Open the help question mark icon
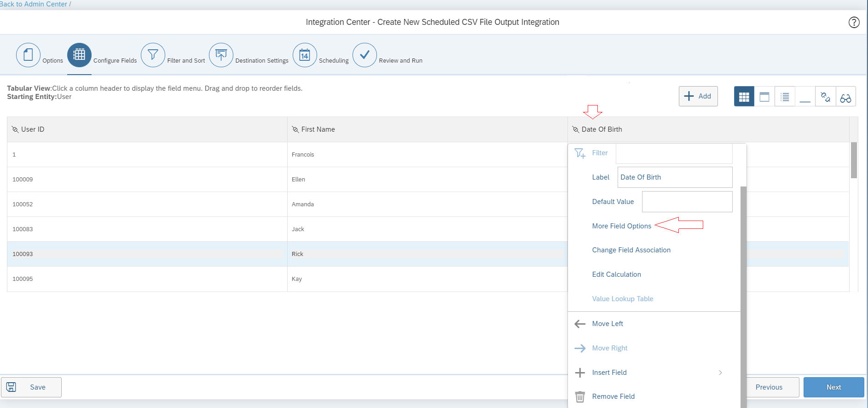868x408 pixels. pos(854,22)
